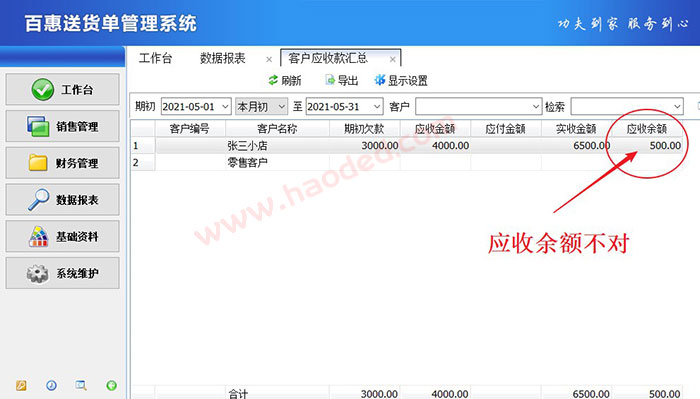Click the 导出 export icon
This screenshot has width=700, height=399.
(x=330, y=80)
